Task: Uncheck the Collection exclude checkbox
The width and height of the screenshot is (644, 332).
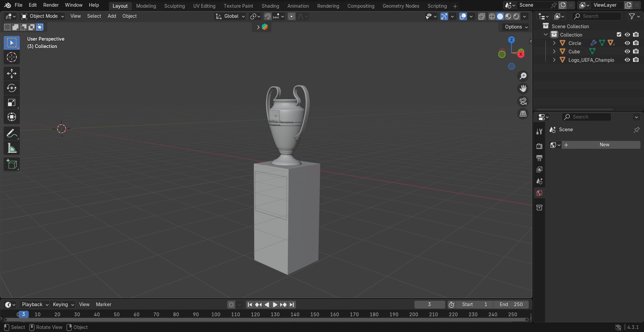Action: (619, 35)
